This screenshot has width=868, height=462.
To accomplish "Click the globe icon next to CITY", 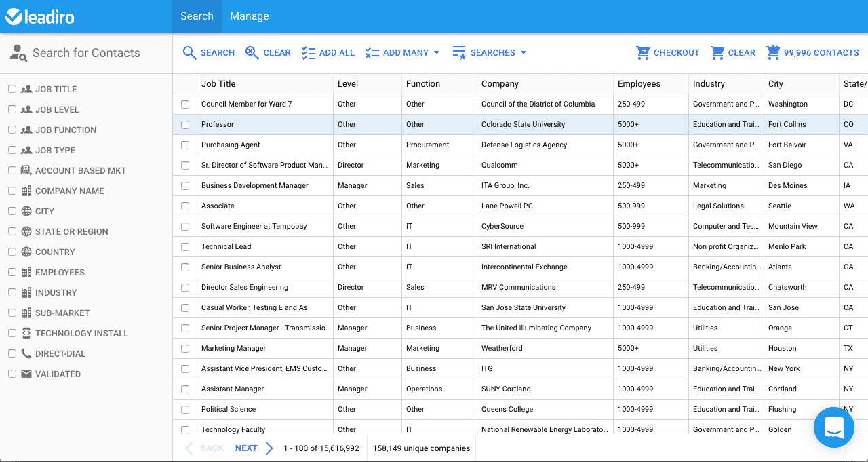I will [26, 211].
